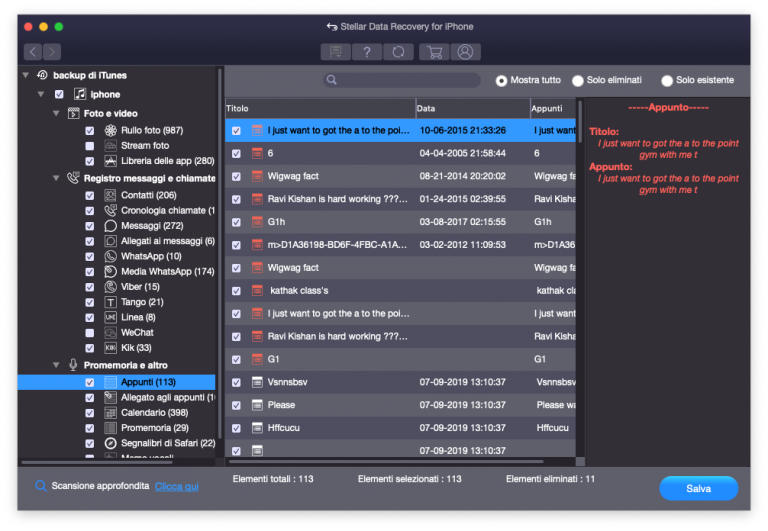Screen dimensions: 768x531
Task: Click the help question mark toolbar icon
Action: (369, 52)
